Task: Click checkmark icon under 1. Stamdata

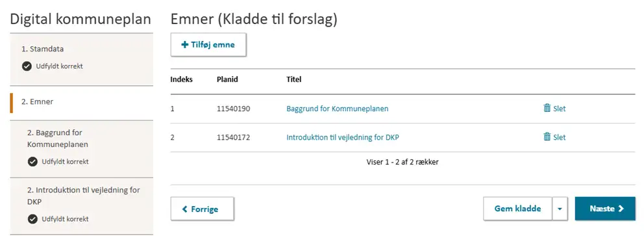Action: pos(27,66)
